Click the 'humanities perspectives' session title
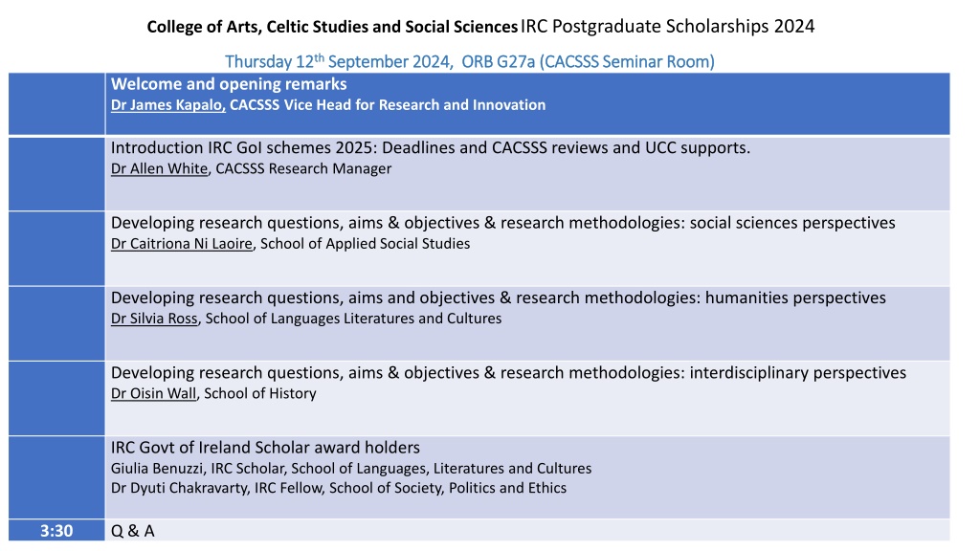 click(498, 298)
